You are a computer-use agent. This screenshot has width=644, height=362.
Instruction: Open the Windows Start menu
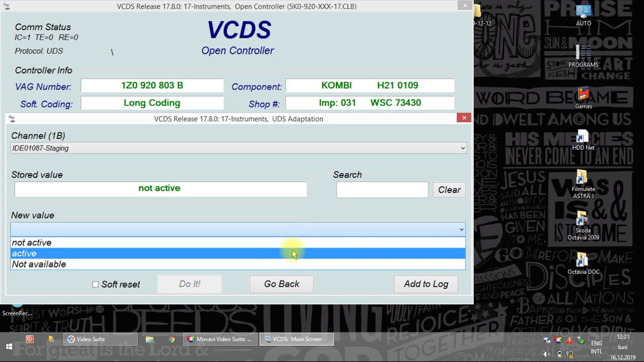[9, 347]
